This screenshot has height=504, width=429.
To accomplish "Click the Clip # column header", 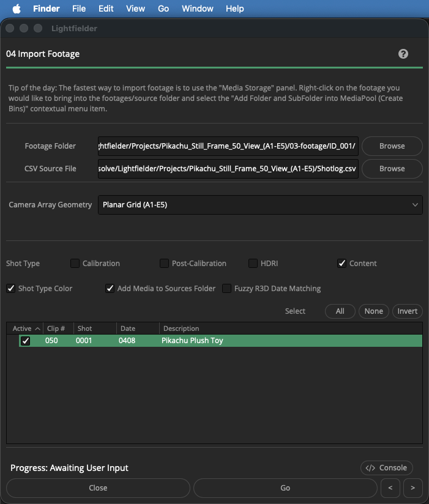I will pyautogui.click(x=59, y=328).
